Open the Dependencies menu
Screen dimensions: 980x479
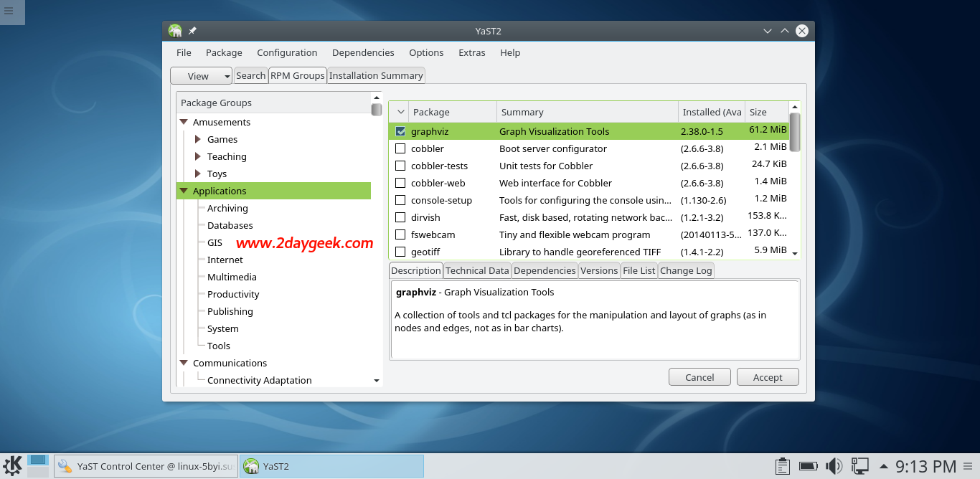pos(363,52)
